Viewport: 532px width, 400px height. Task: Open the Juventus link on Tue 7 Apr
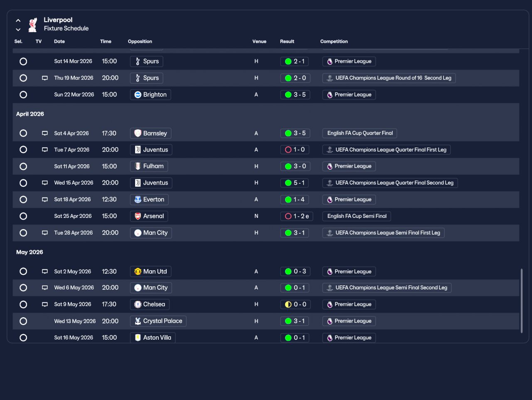tap(151, 150)
